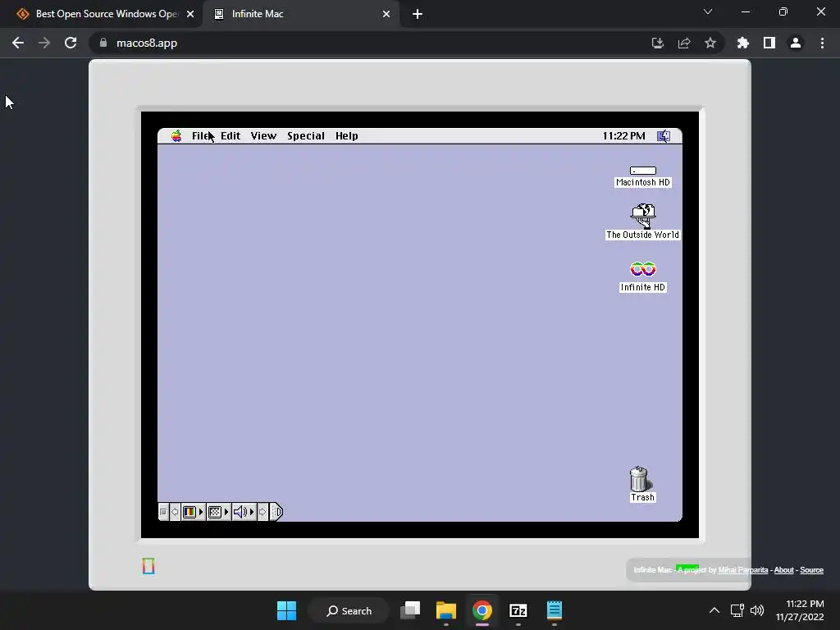Open the Windows Start menu

point(286,610)
